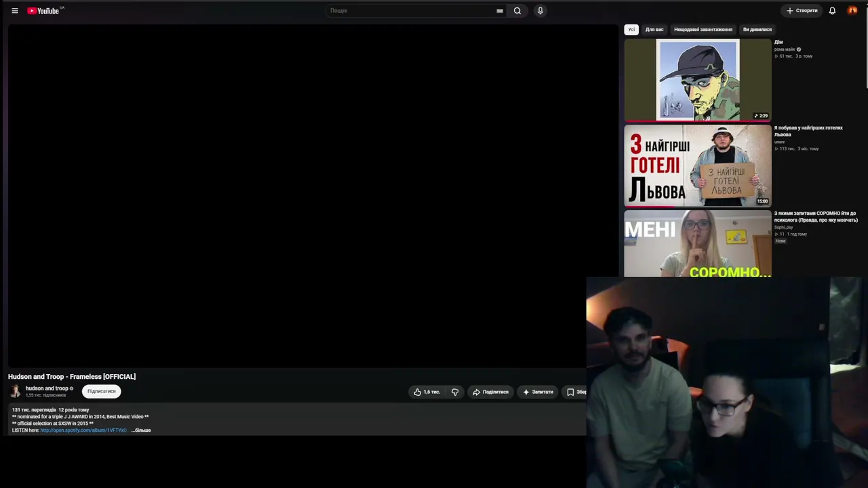This screenshot has width=868, height=488.
Task: Select the Для вас filter chip
Action: 654,30
